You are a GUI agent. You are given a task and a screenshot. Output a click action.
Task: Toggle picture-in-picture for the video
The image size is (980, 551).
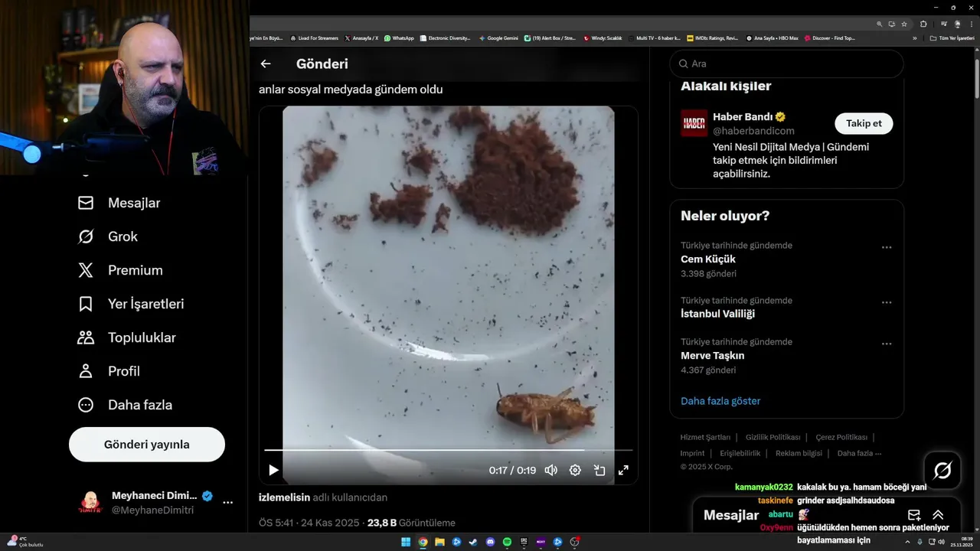(x=599, y=470)
